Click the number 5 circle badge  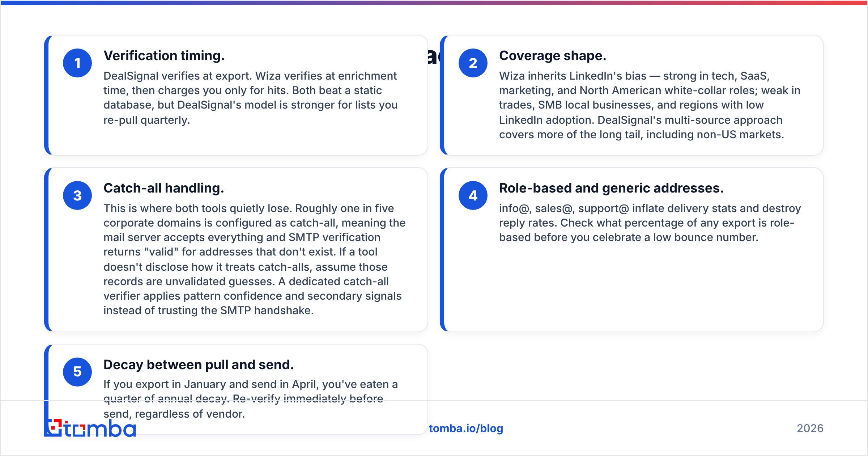pos(77,372)
